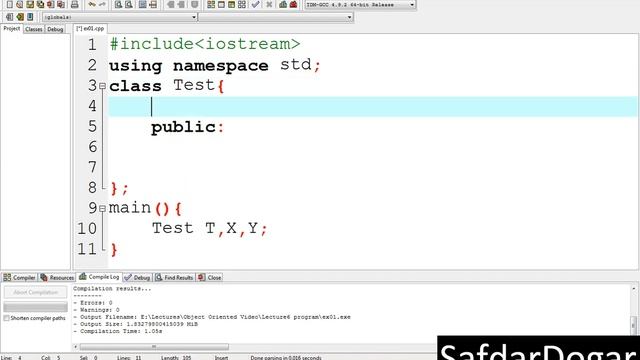Click the 'Errors: 0' log entry
The image size is (640, 360).
pyautogui.click(x=93, y=303)
